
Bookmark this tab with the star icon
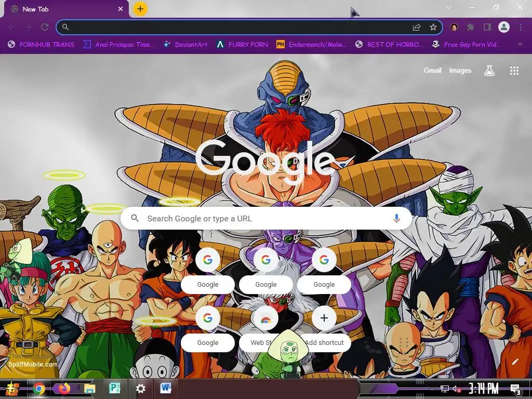433,27
